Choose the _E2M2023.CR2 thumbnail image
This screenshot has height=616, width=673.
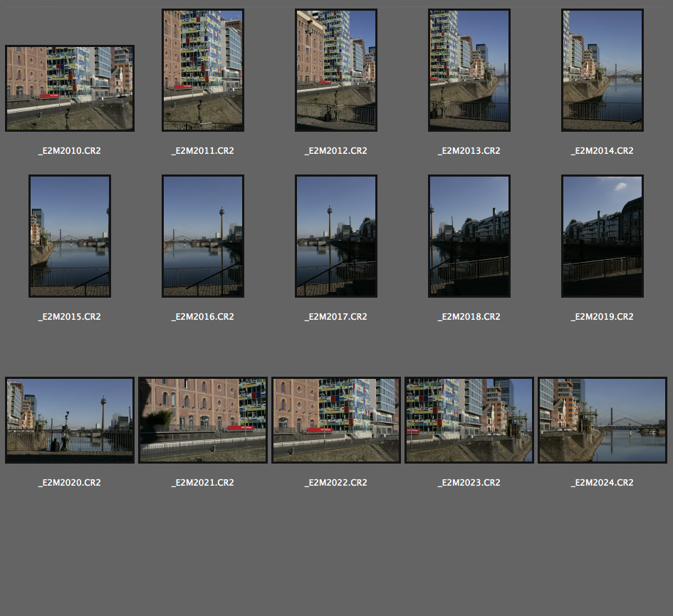click(469, 420)
